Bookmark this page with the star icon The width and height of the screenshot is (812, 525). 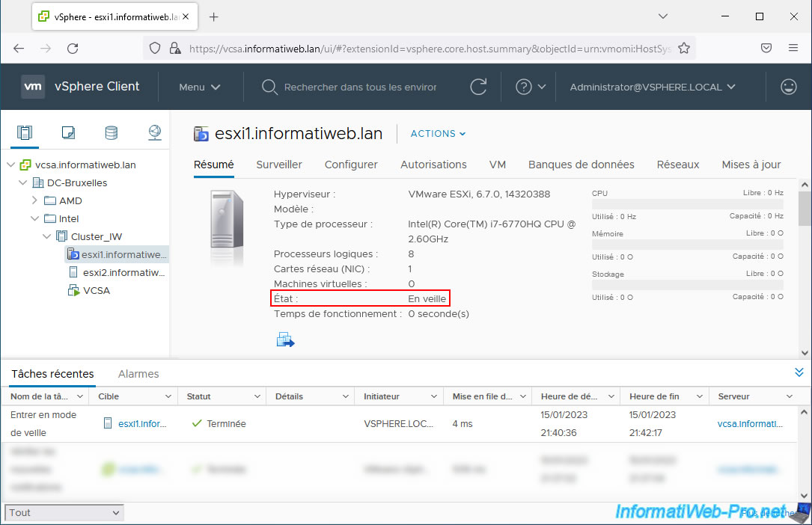coord(684,48)
